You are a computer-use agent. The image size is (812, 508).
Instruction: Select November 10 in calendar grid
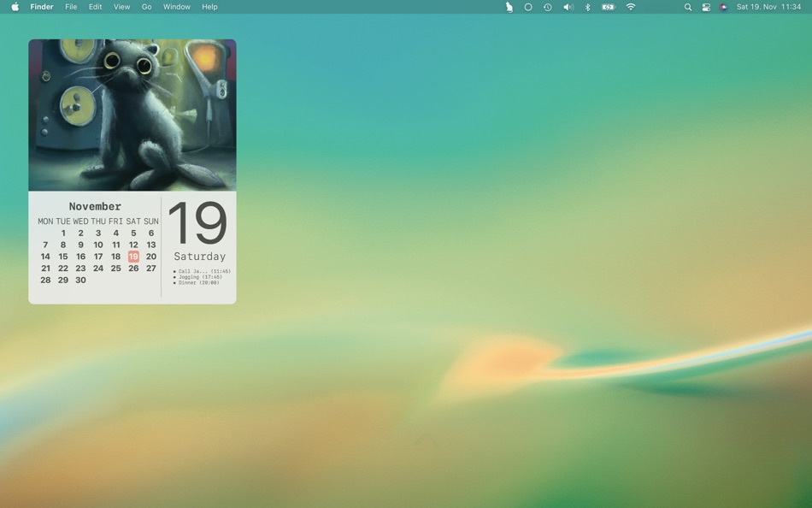click(98, 245)
